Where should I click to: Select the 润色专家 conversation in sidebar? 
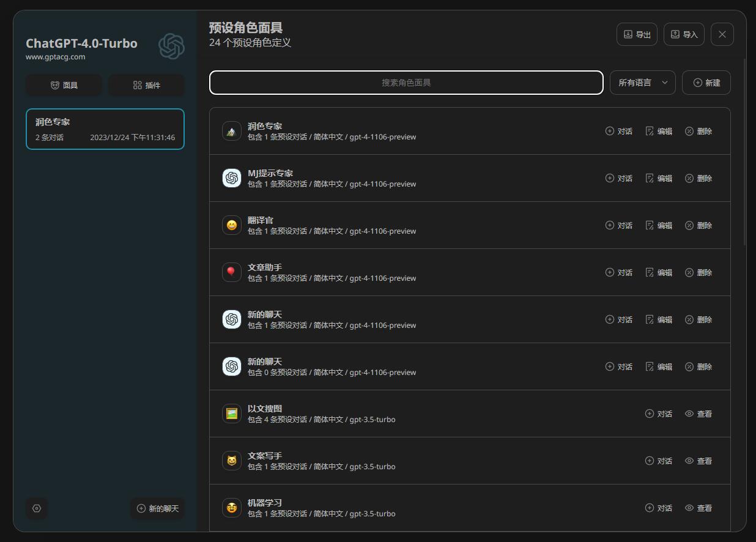pos(105,129)
